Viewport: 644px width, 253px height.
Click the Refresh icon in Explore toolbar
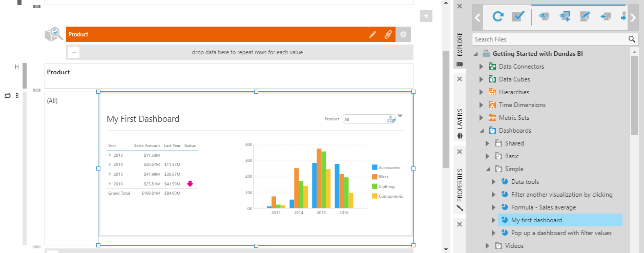click(x=497, y=17)
